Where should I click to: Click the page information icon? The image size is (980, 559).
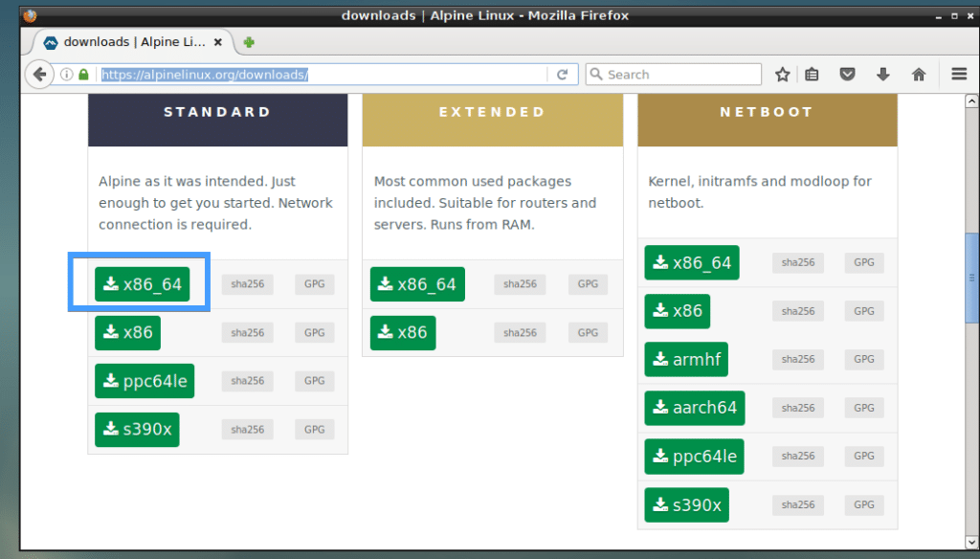[x=65, y=74]
